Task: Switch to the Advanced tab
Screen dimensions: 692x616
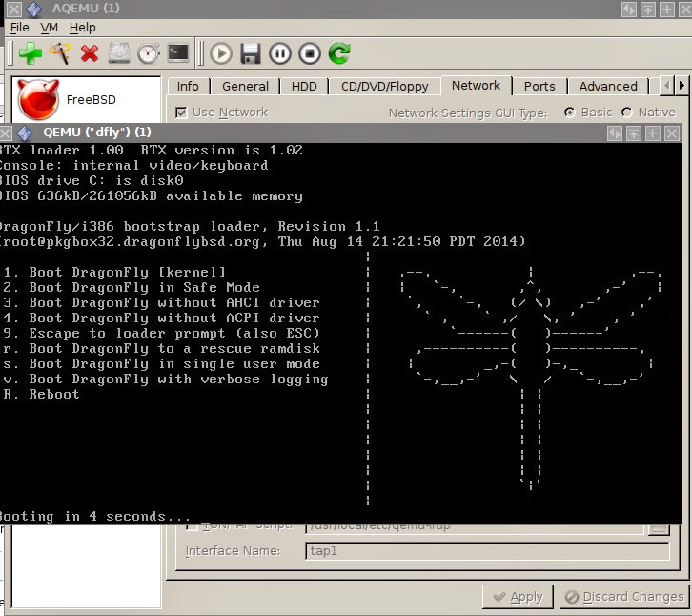Action: click(608, 86)
